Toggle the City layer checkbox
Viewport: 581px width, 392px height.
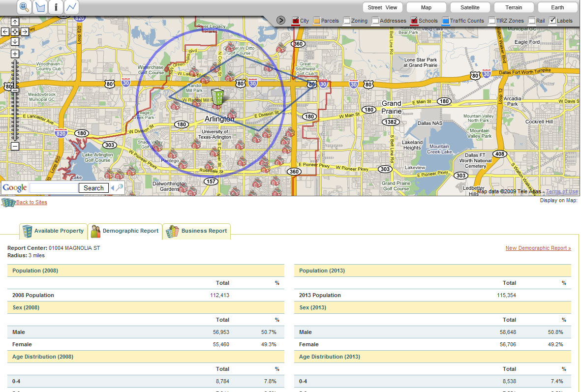point(295,21)
